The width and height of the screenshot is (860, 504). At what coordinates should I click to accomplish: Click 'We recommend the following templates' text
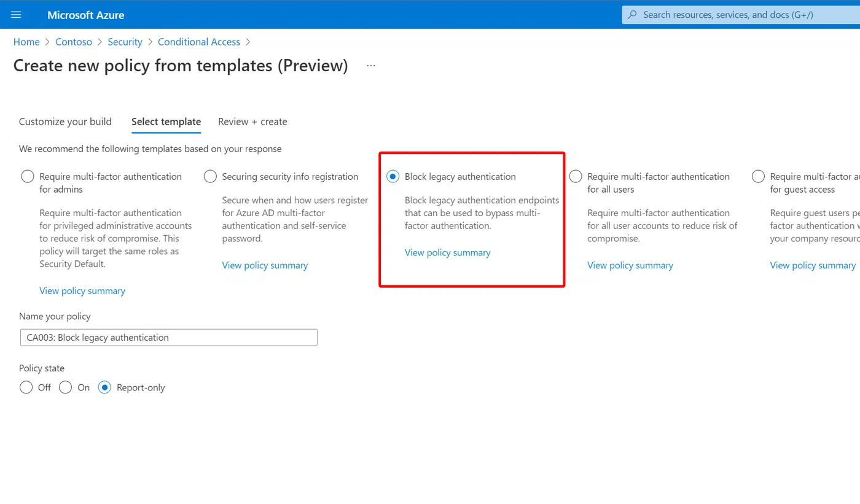[x=150, y=149]
